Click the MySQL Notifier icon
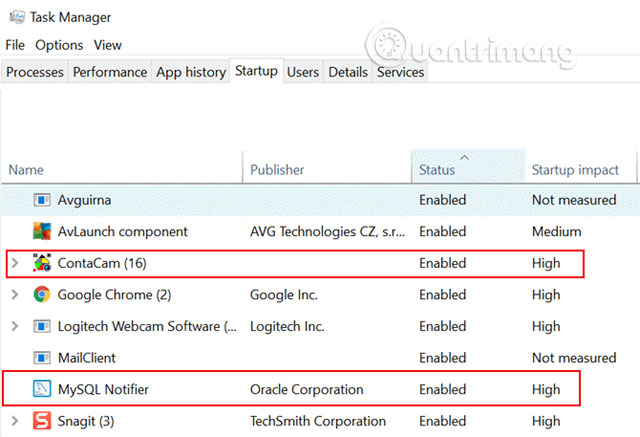This screenshot has height=437, width=640. [x=42, y=389]
